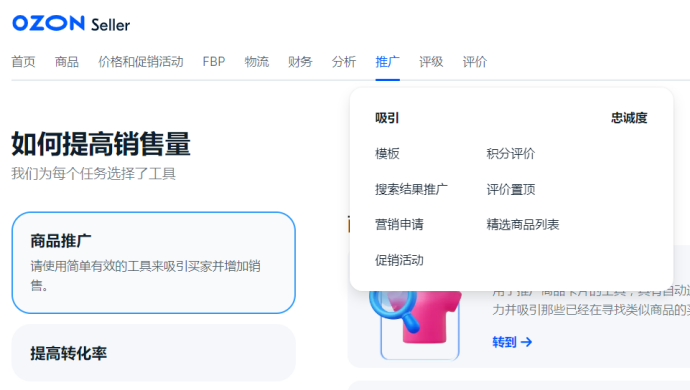This screenshot has width=690, height=390.
Task: Click the 吸引 section heading
Action: pos(387,118)
